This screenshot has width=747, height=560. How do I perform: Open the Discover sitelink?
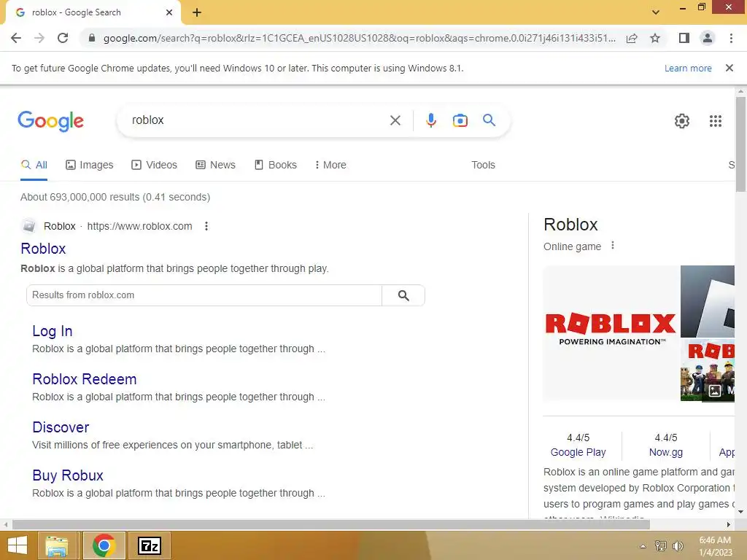pyautogui.click(x=61, y=427)
